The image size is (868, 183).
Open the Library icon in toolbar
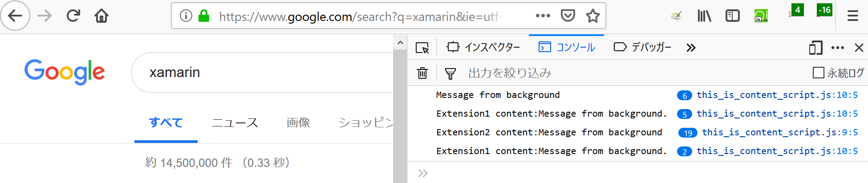click(x=704, y=16)
